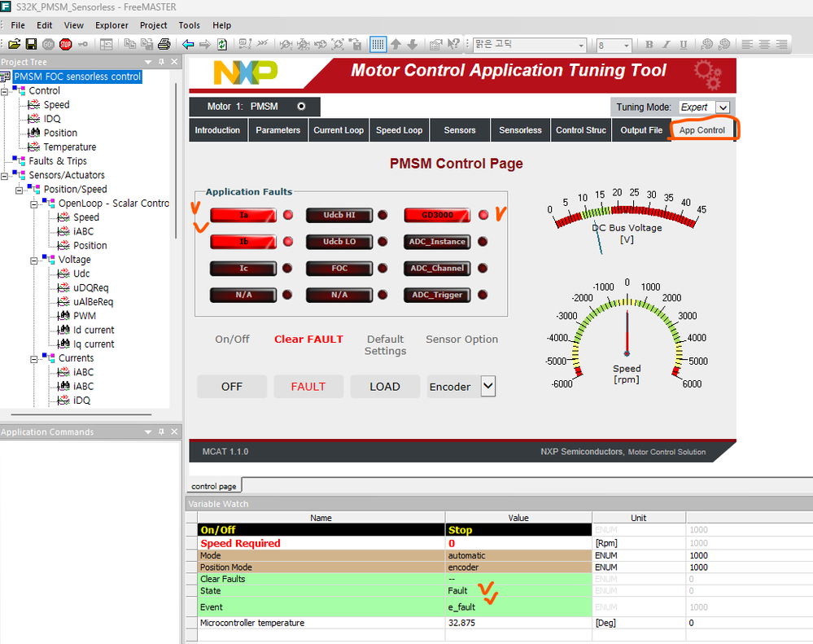
Task: Click the key icon in toolbar
Action: pyautogui.click(x=82, y=45)
